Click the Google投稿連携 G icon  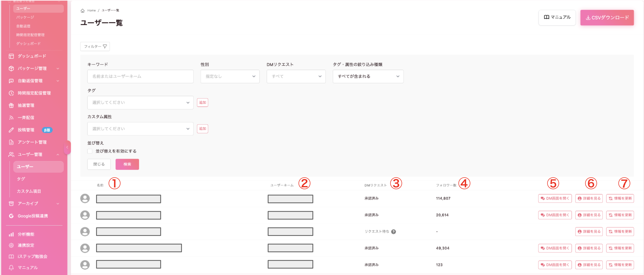click(x=11, y=216)
